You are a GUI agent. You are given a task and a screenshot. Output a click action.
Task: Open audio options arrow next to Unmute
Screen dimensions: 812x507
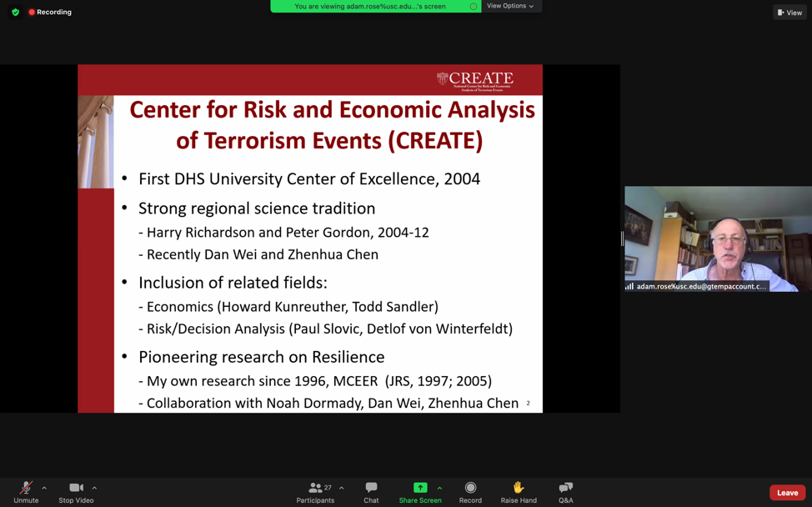point(44,488)
